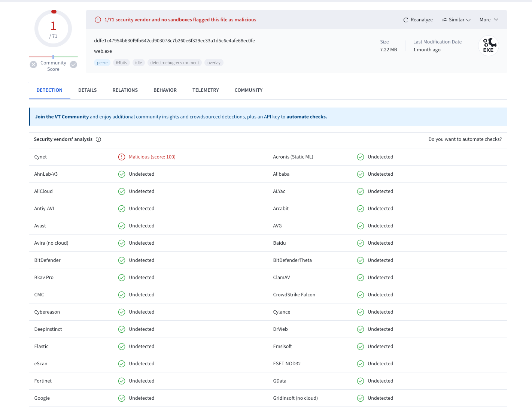Click the Reanalyze circular arrow icon
Viewport: 532px width, 411px height.
[x=405, y=20]
